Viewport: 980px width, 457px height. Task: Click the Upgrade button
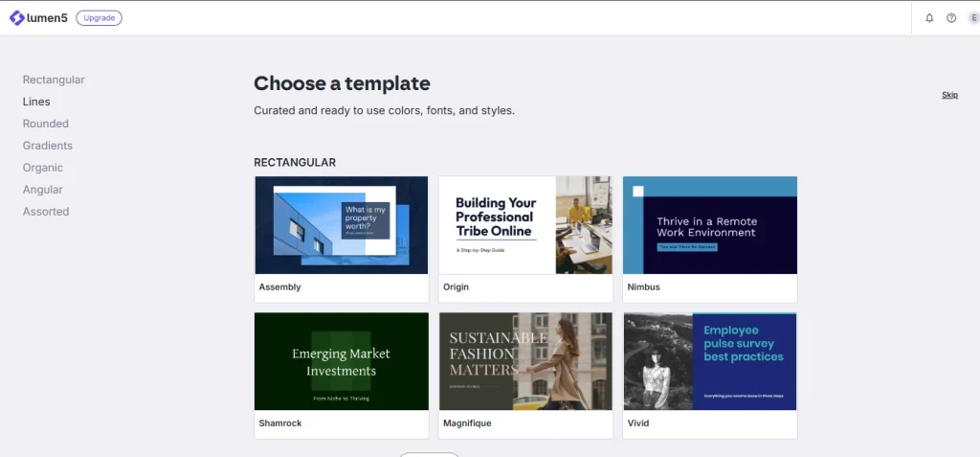coord(99,18)
